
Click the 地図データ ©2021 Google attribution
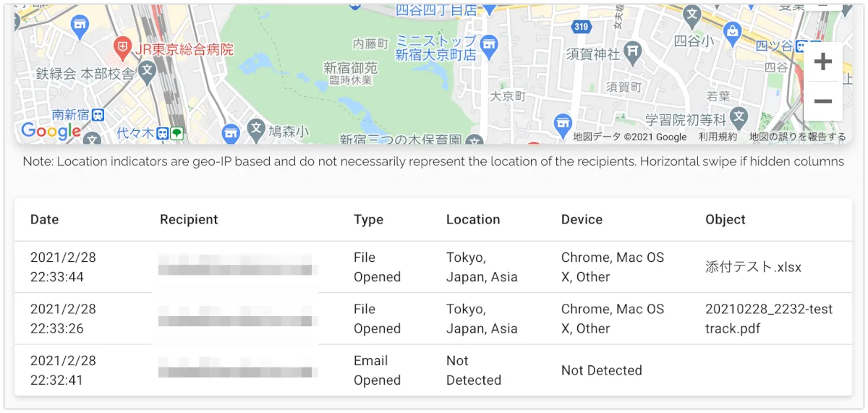(x=630, y=137)
